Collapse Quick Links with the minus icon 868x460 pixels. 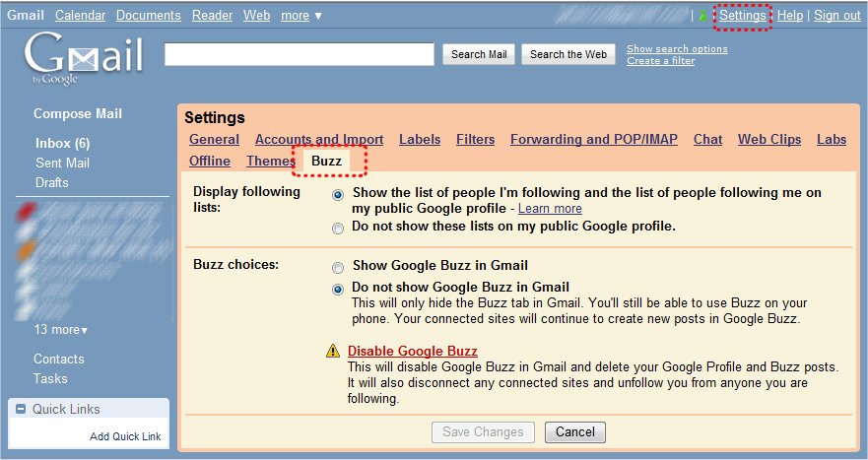(21, 409)
